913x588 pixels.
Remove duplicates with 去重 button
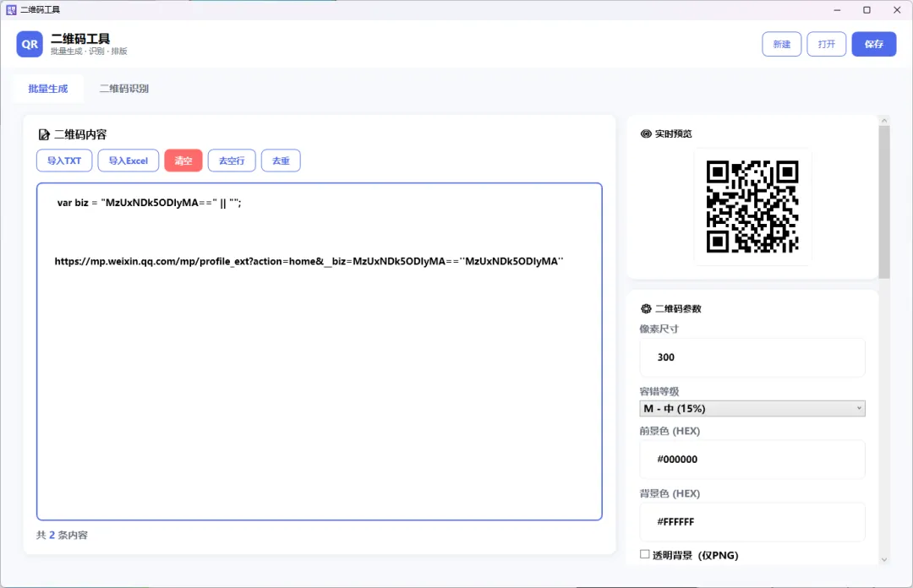click(x=281, y=161)
